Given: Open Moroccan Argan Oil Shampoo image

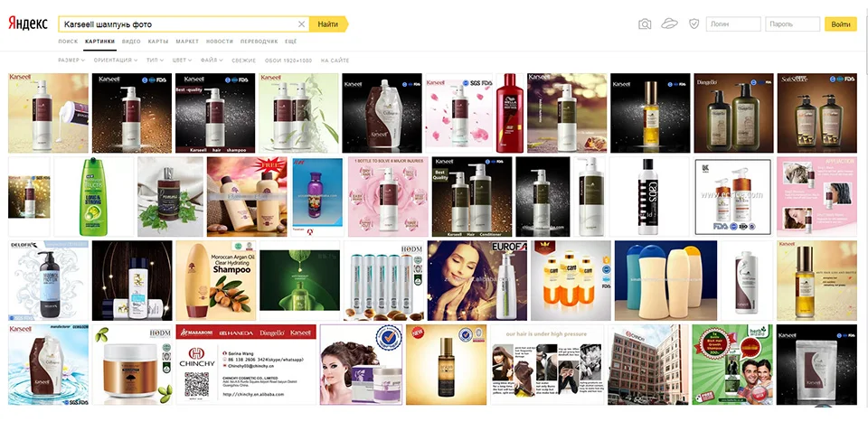Looking at the screenshot, I should coord(216,280).
